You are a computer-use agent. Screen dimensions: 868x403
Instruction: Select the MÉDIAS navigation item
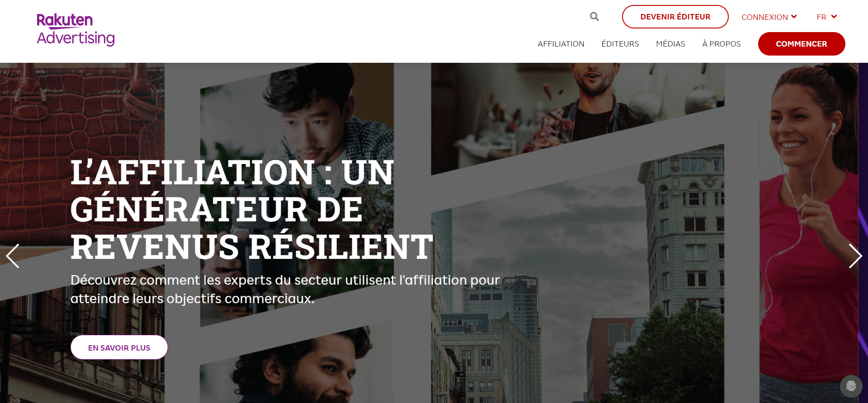[670, 44]
